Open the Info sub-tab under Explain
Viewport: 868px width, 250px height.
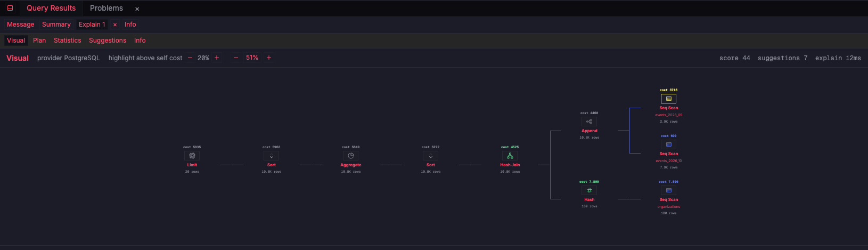[x=140, y=41]
